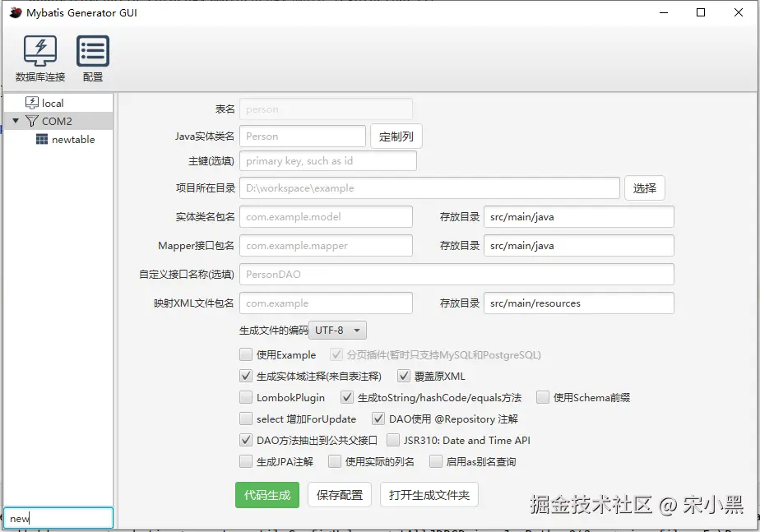Click 存放目录 field beside Mapper接口包名
The image size is (760, 532).
pyautogui.click(x=579, y=246)
